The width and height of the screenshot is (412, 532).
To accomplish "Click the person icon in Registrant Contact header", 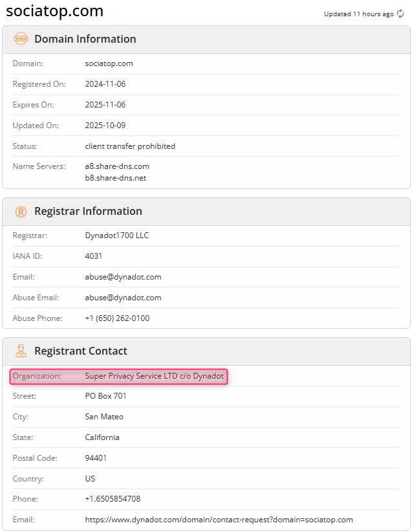I will pos(21,351).
